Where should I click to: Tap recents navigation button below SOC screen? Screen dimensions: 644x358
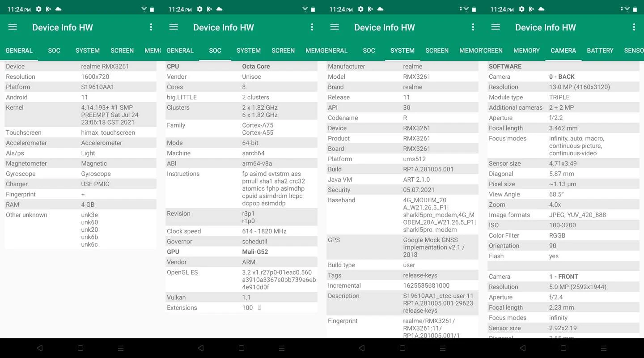coord(282,348)
